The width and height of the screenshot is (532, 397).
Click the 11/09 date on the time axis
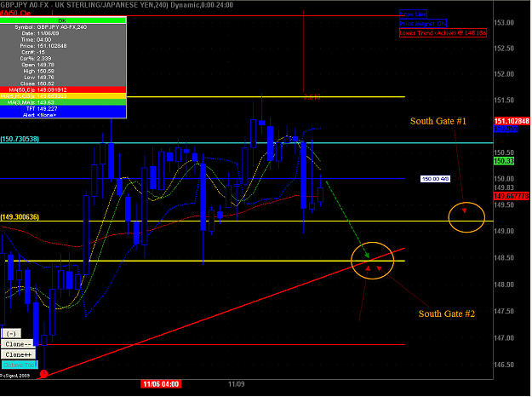pyautogui.click(x=236, y=384)
